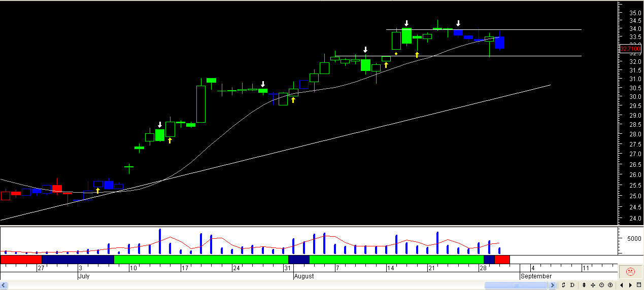Screen dimensions: 644x290
Task: Select the four-way move crosshair icon
Action: [x=593, y=285]
